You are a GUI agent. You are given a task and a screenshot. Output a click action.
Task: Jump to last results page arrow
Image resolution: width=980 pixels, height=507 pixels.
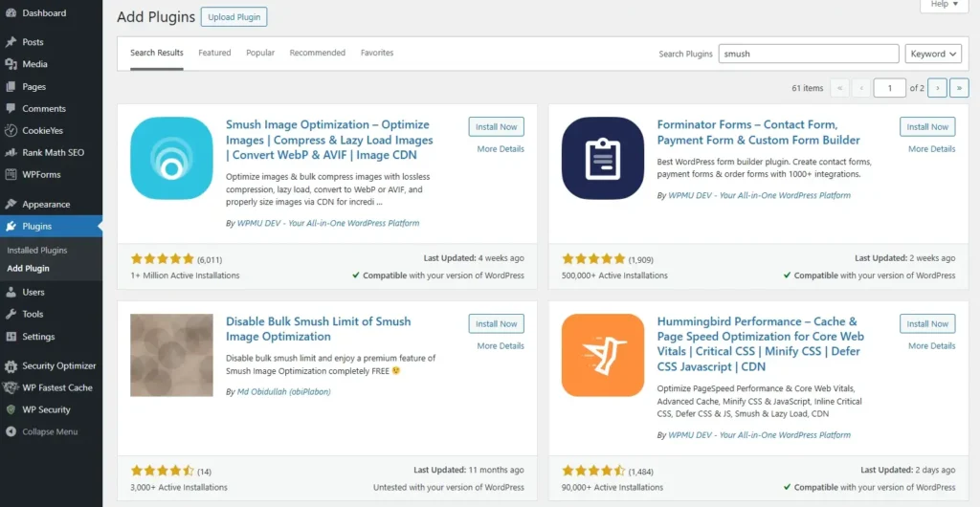959,88
